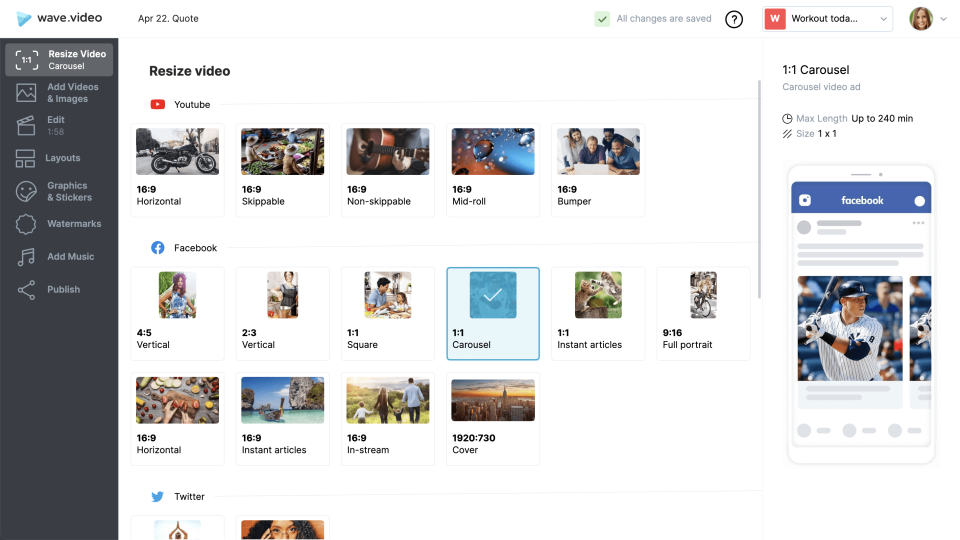This screenshot has height=540, width=960.
Task: Select Youtube 16:9 Horizontal format
Action: [x=178, y=170]
